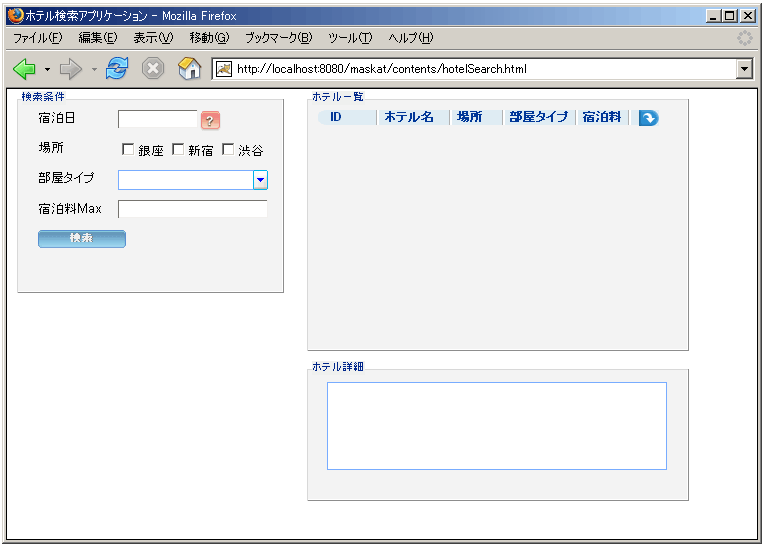770x550 pixels.
Task: Go to Home with the house icon
Action: pyautogui.click(x=190, y=68)
